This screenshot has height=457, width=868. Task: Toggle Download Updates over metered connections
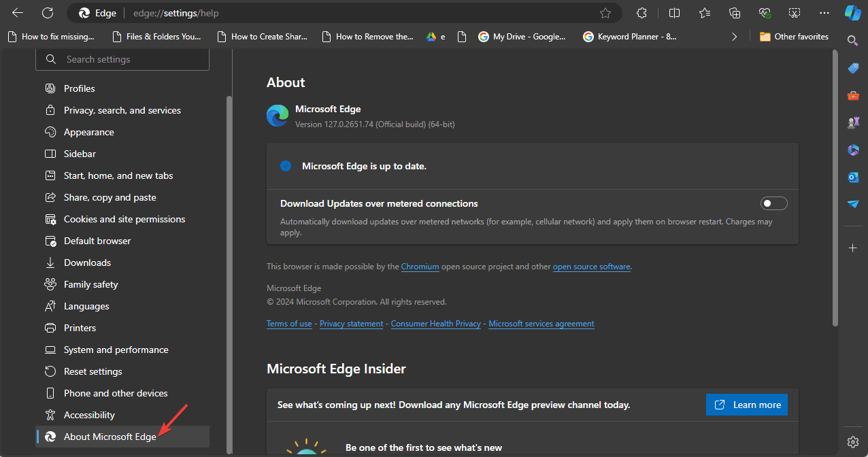[x=774, y=203]
